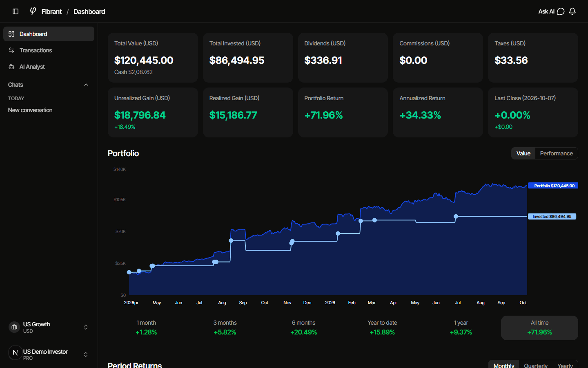Open the notifications bell

572,11
